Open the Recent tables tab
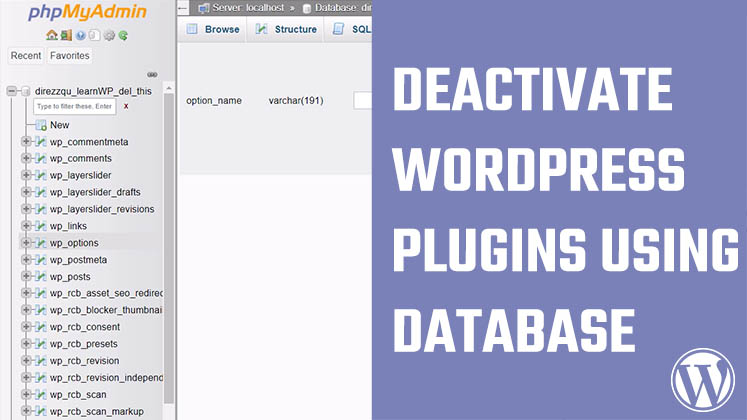 click(x=26, y=56)
